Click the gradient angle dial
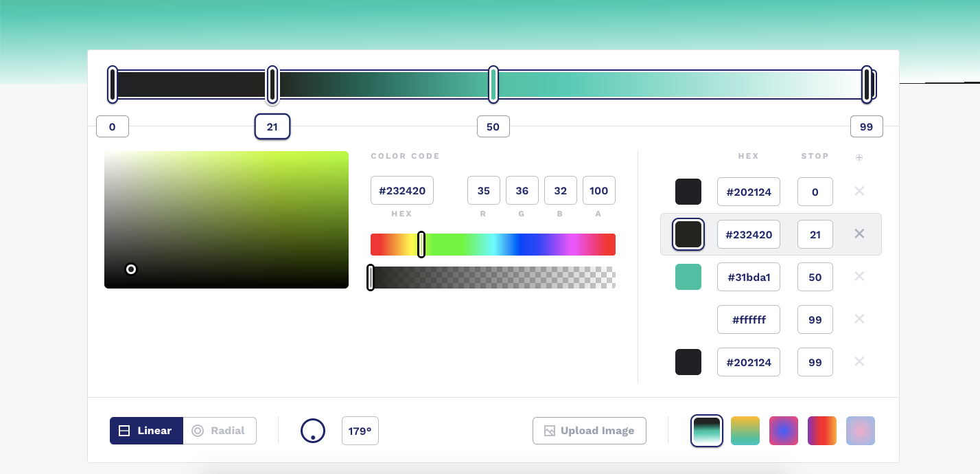 pyautogui.click(x=313, y=431)
